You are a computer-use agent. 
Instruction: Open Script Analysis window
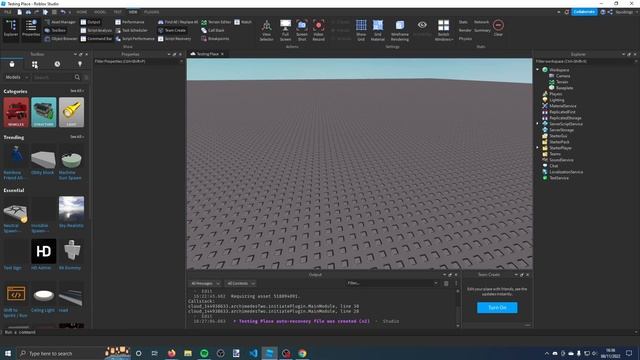click(96, 30)
